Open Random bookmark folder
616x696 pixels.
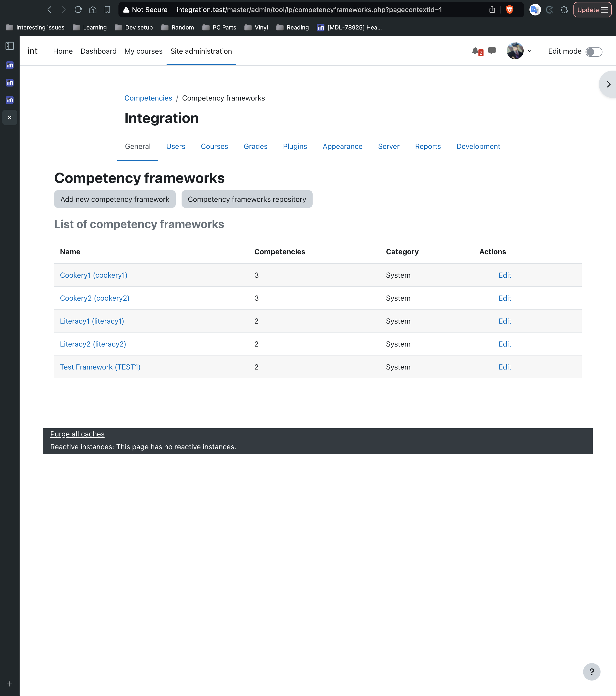click(x=178, y=27)
